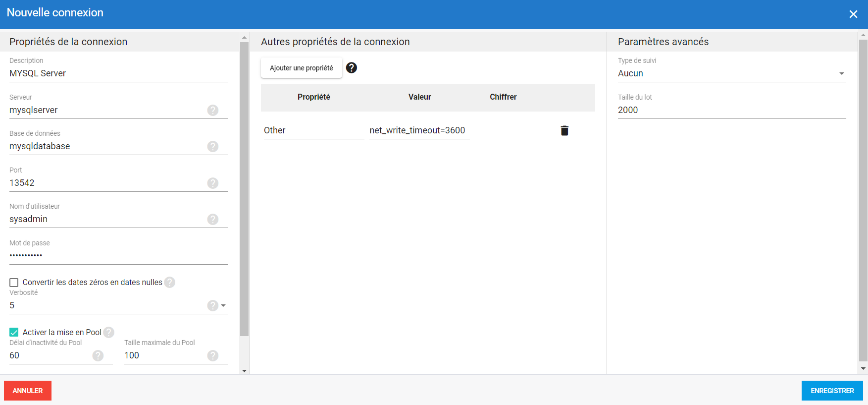Click the scroll-down arrow of the left panel
The width and height of the screenshot is (868, 405).
(244, 370)
